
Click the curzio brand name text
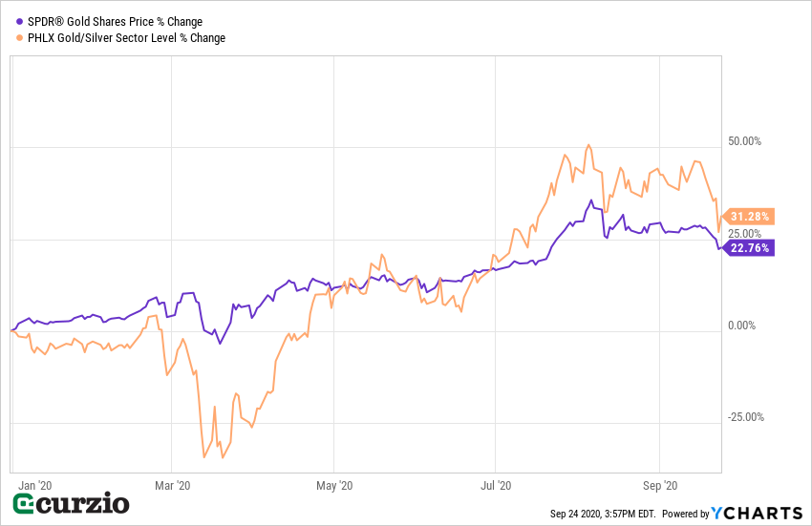tap(83, 504)
